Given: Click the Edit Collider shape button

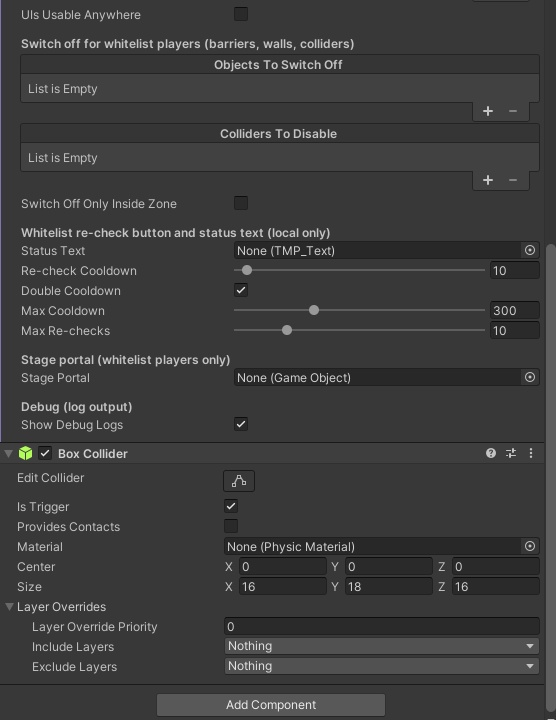Looking at the screenshot, I should pyautogui.click(x=239, y=481).
